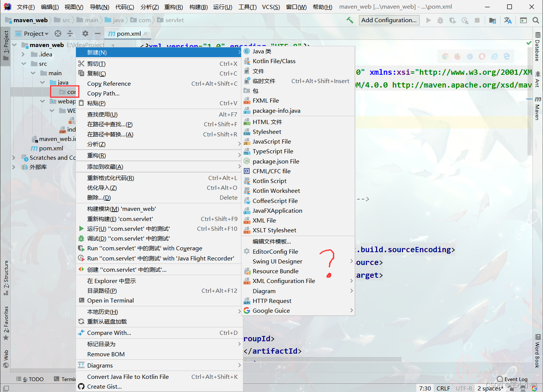
Task: Click the CRLF line separator in status bar
Action: [x=443, y=388]
